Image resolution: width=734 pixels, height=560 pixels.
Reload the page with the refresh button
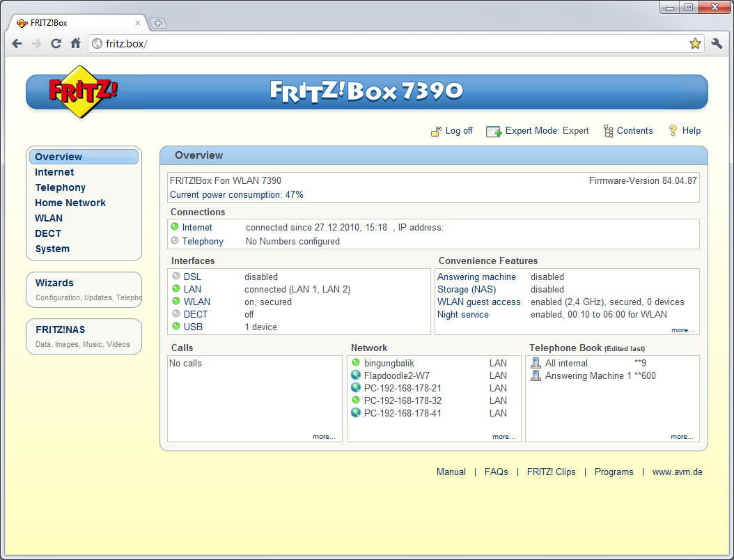(x=56, y=43)
